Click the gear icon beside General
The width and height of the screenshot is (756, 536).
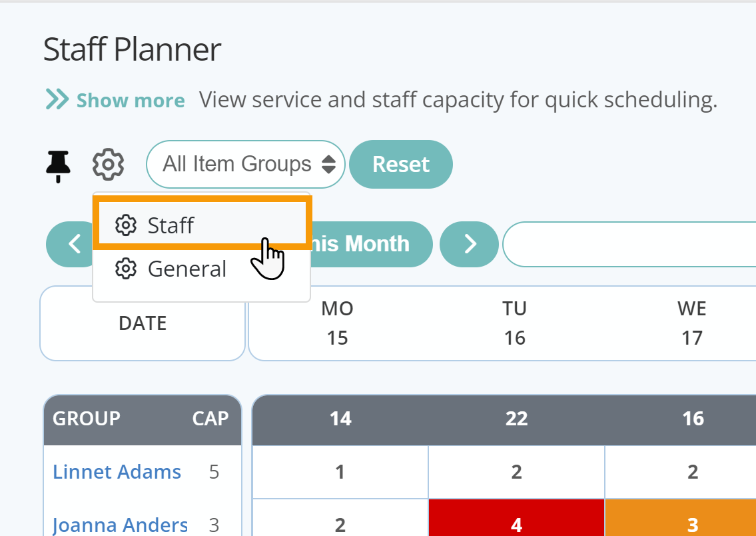pos(126,269)
